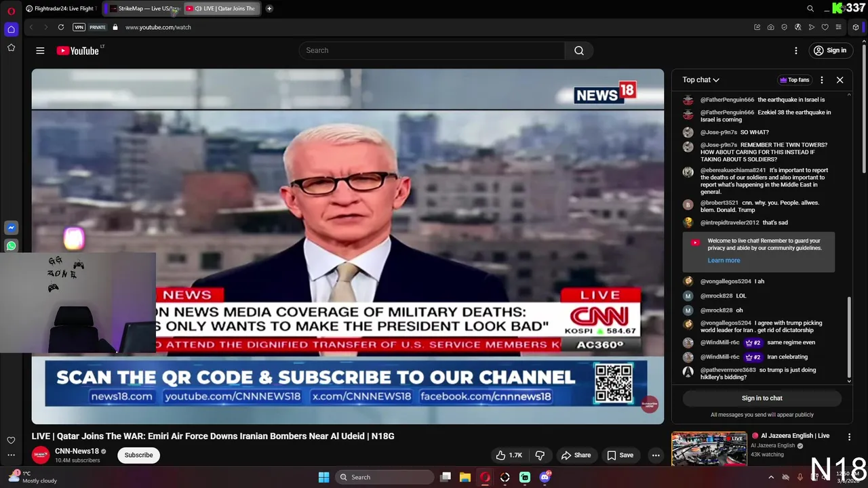Click the site padlock security icon

(x=115, y=27)
